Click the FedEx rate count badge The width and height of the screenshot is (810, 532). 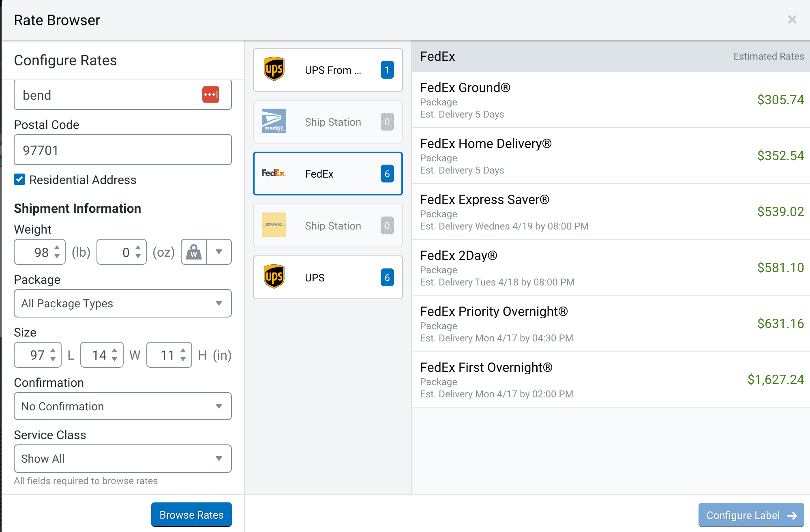tap(387, 174)
